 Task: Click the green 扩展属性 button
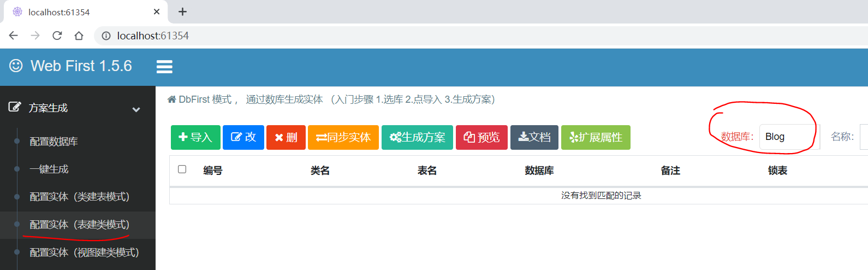coord(596,137)
